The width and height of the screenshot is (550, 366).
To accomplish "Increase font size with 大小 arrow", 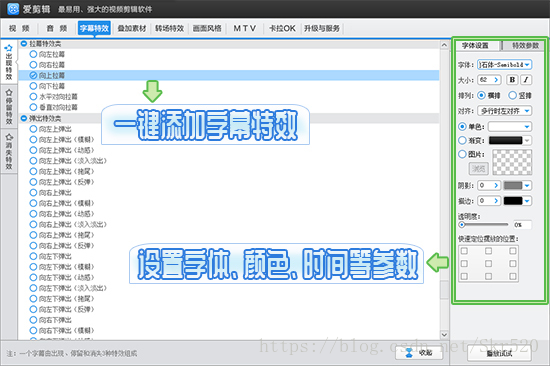I will (x=496, y=80).
